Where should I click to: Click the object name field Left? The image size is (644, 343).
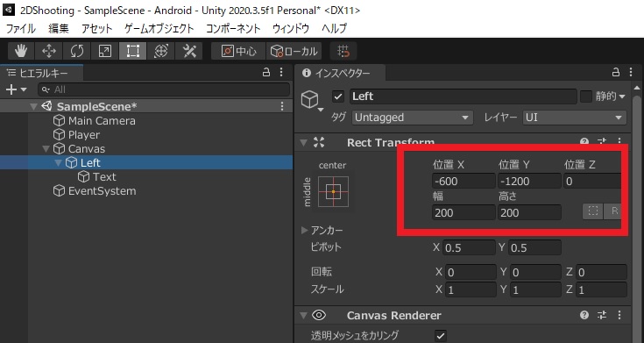click(464, 96)
